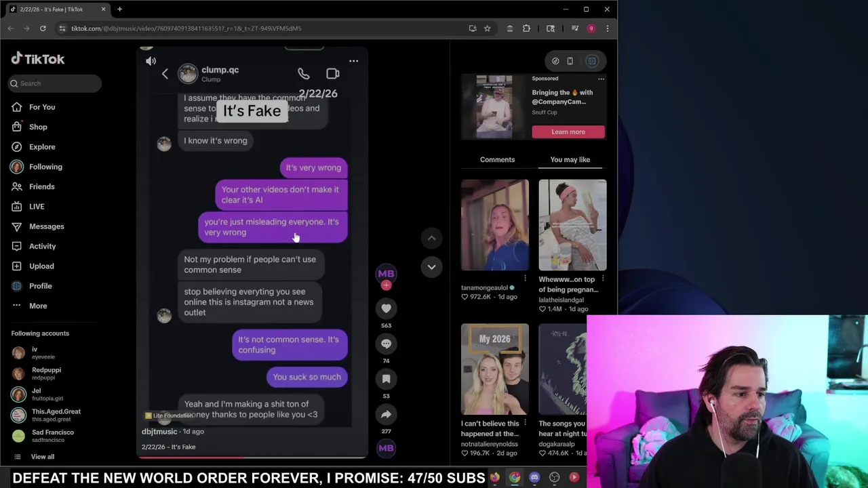Click the TikTok coin icon in the top pill
This screenshot has height=488, width=868.
pyautogui.click(x=555, y=61)
